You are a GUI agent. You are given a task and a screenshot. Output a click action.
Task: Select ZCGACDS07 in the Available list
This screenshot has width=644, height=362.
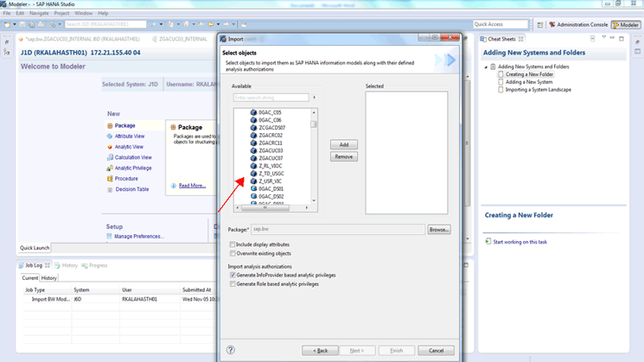click(268, 128)
